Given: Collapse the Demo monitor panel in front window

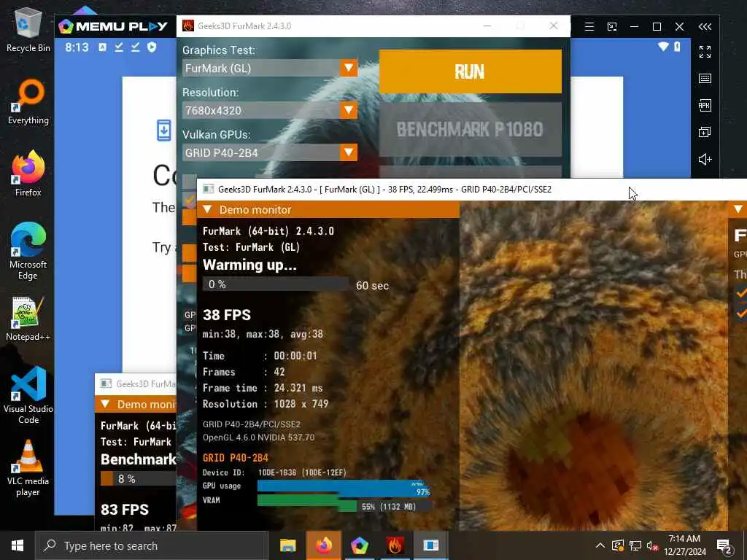Looking at the screenshot, I should (x=207, y=209).
